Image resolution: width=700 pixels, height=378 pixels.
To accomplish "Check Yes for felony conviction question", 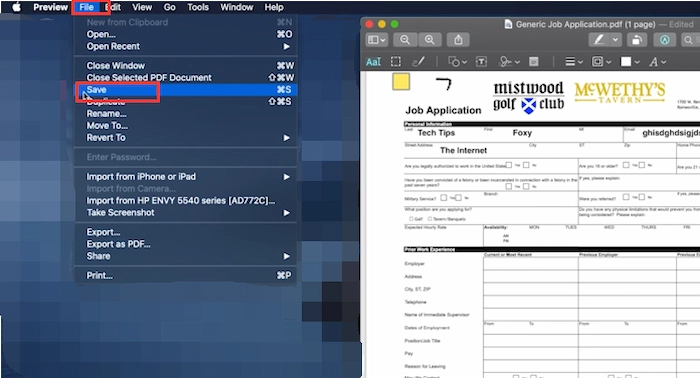I will click(x=508, y=186).
